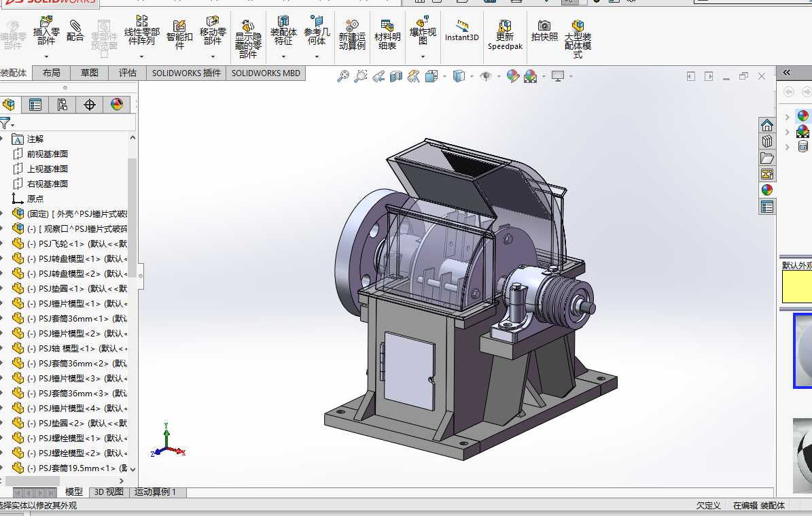Image resolution: width=812 pixels, height=516 pixels.
Task: Toggle 大型装配体模式 large assembly mode
Action: [578, 27]
